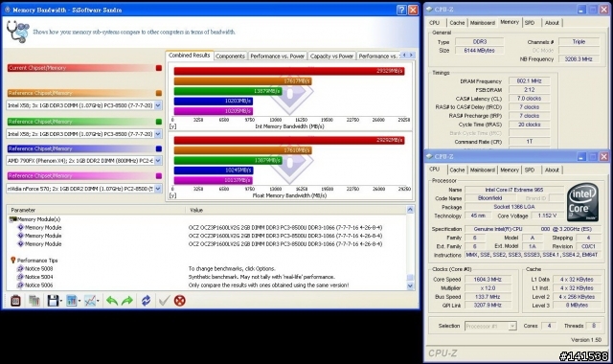Switch to Components tab
This screenshot has height=364, width=613.
click(230, 56)
